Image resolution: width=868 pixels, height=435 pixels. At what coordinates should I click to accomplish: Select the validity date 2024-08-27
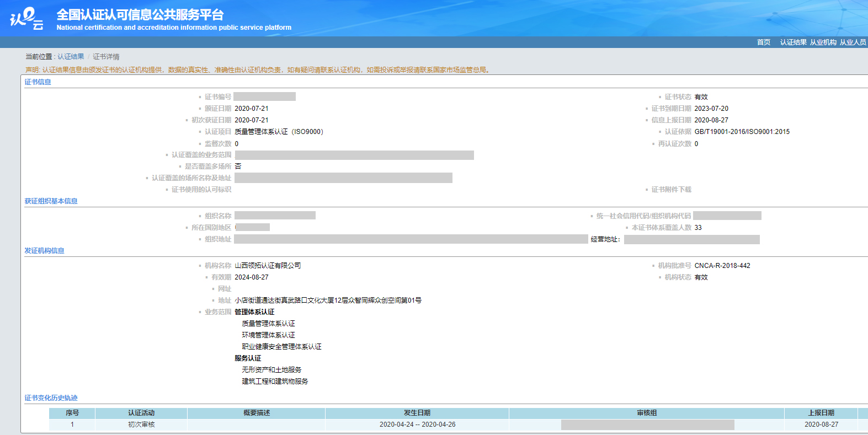point(252,277)
